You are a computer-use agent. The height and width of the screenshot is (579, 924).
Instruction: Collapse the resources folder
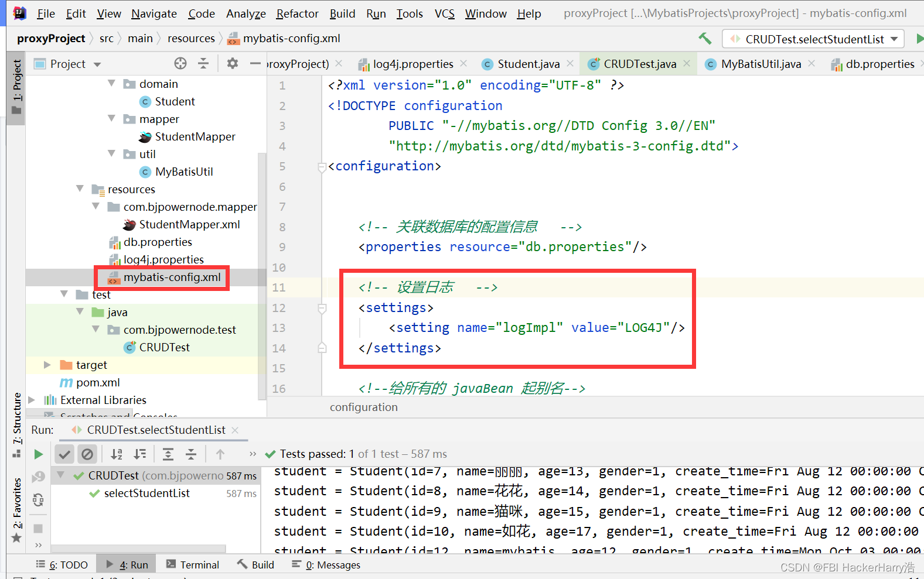pos(80,189)
